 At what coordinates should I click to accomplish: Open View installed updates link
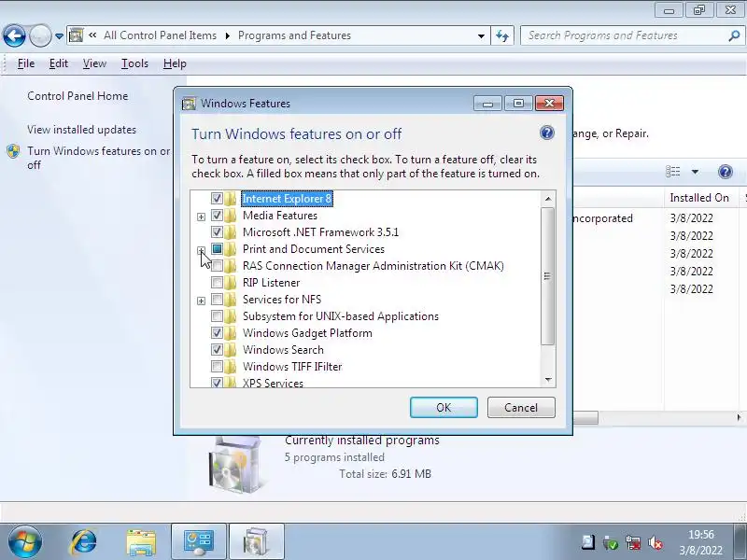(x=81, y=130)
